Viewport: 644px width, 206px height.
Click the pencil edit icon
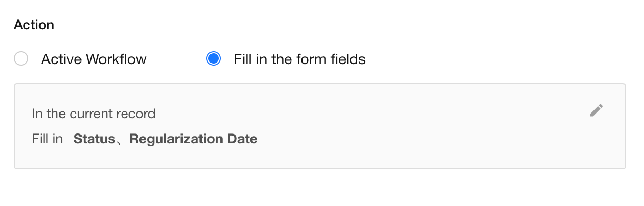[x=596, y=110]
